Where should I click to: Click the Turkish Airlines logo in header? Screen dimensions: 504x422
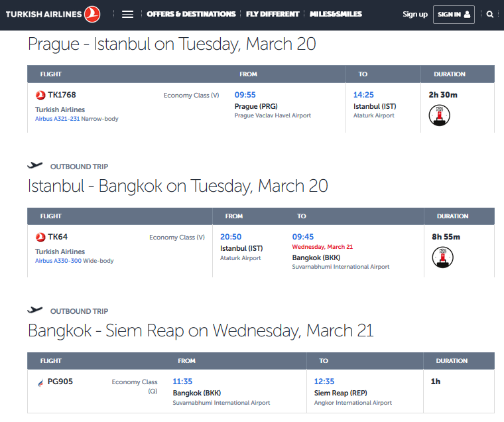coord(53,14)
